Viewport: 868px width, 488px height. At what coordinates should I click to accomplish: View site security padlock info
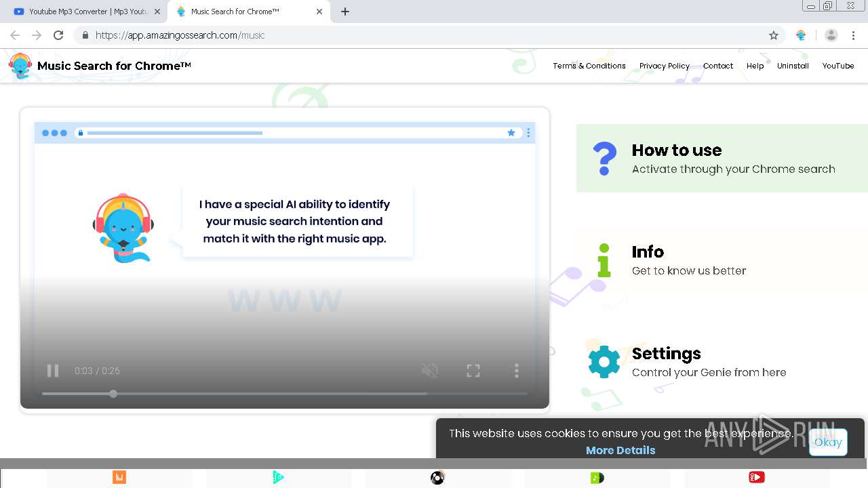pos(85,35)
